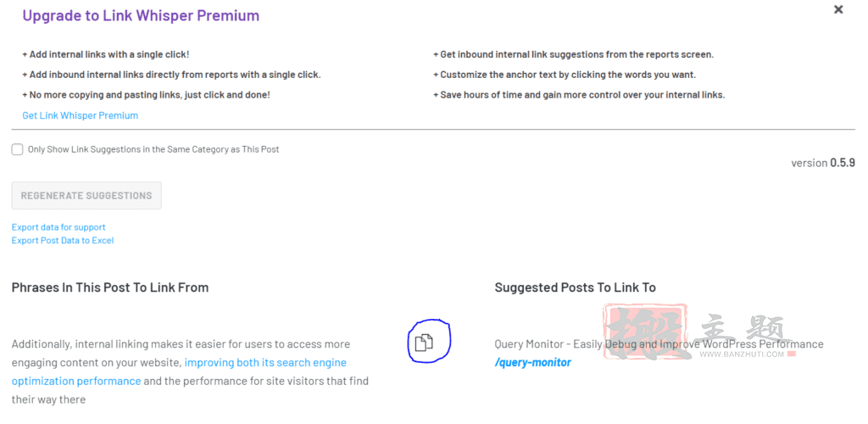This screenshot has height=424, width=868.
Task: Click the Regenerate Suggestions button
Action: (86, 195)
